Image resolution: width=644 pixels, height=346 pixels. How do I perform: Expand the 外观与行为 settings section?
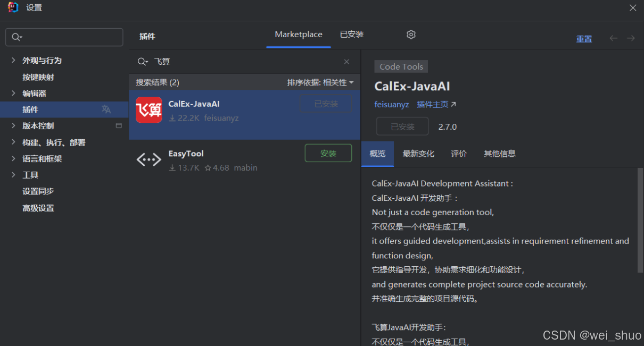pyautogui.click(x=13, y=61)
